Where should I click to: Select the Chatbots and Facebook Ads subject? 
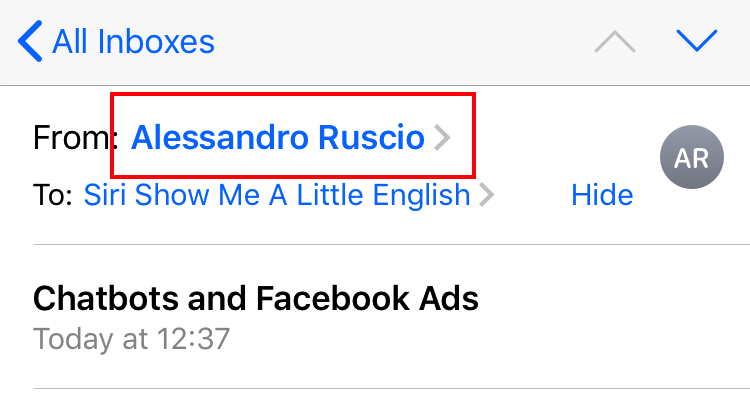click(x=256, y=299)
